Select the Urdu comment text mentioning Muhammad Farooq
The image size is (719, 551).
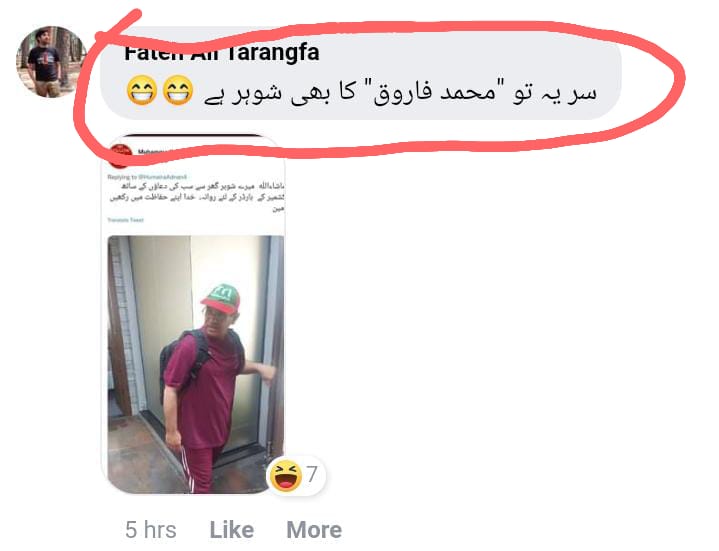(x=400, y=93)
